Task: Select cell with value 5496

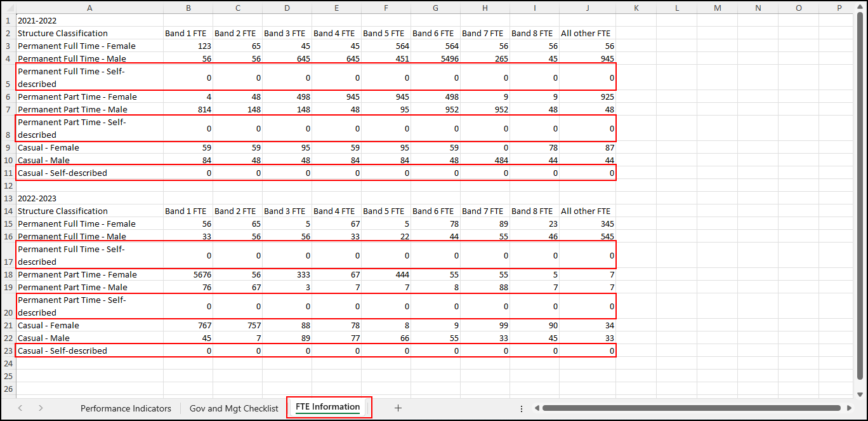Action: click(x=435, y=58)
